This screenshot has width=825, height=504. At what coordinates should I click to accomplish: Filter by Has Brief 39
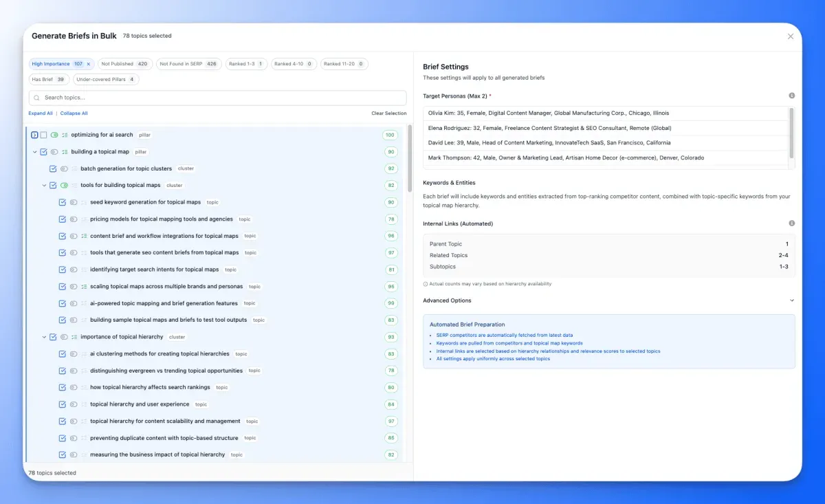tap(48, 80)
